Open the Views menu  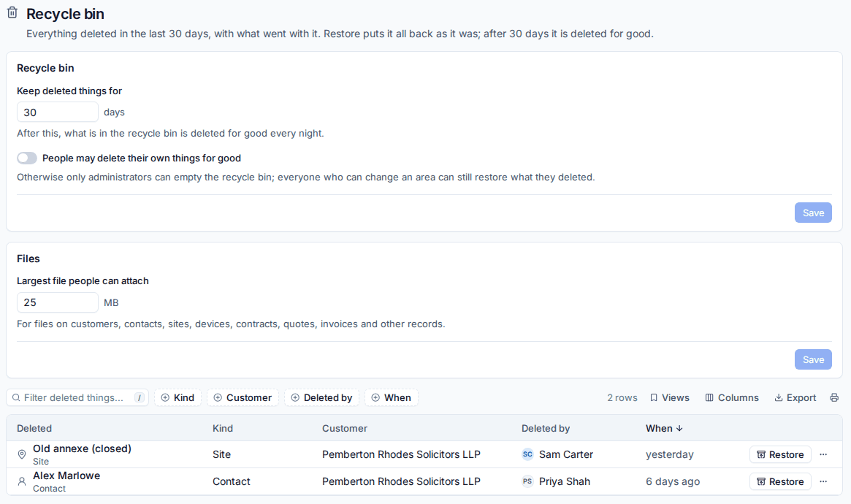670,397
